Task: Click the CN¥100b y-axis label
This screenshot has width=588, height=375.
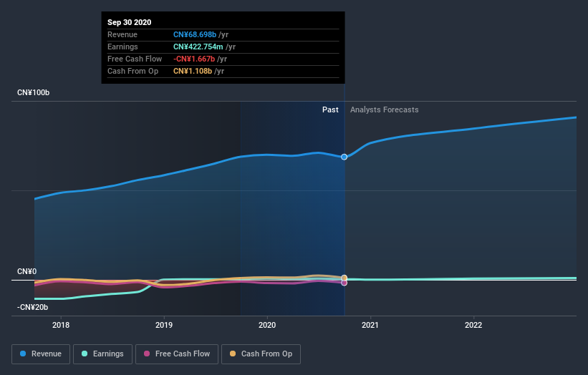Action: (x=34, y=92)
